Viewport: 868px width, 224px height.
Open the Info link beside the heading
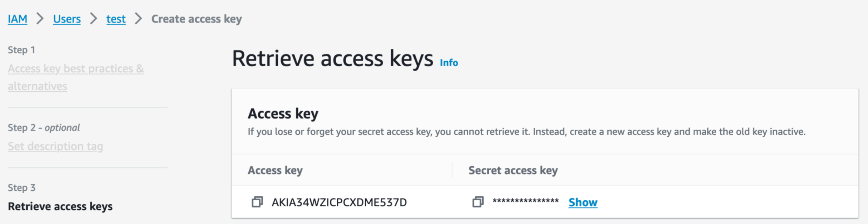[449, 63]
